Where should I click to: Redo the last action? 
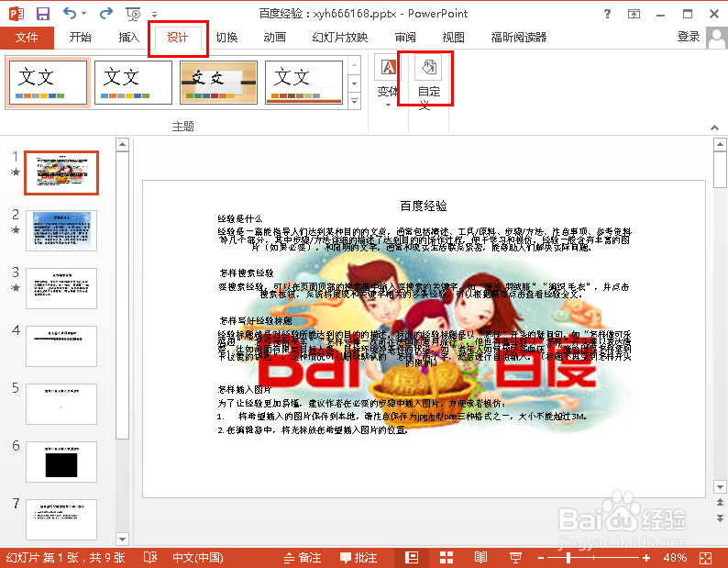(x=106, y=14)
